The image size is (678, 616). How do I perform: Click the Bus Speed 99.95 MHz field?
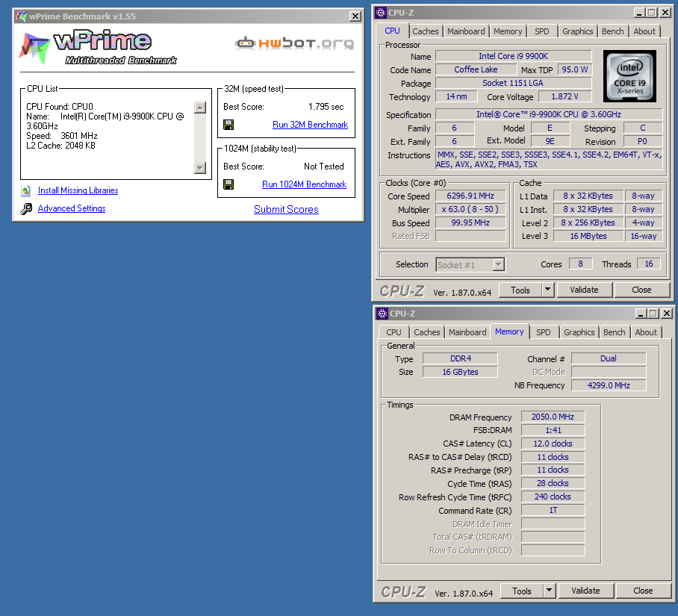point(470,223)
